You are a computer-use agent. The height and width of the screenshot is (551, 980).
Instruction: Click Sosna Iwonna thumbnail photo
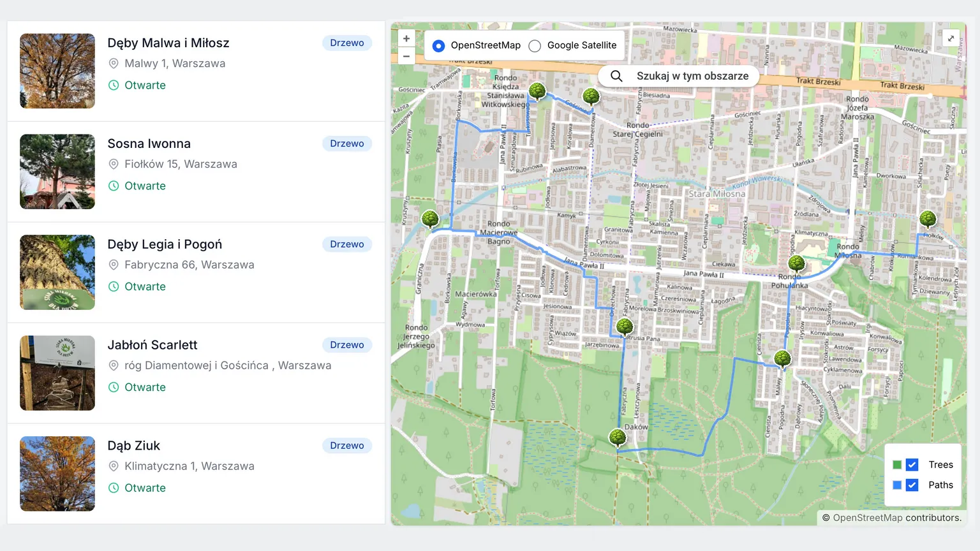coord(57,172)
